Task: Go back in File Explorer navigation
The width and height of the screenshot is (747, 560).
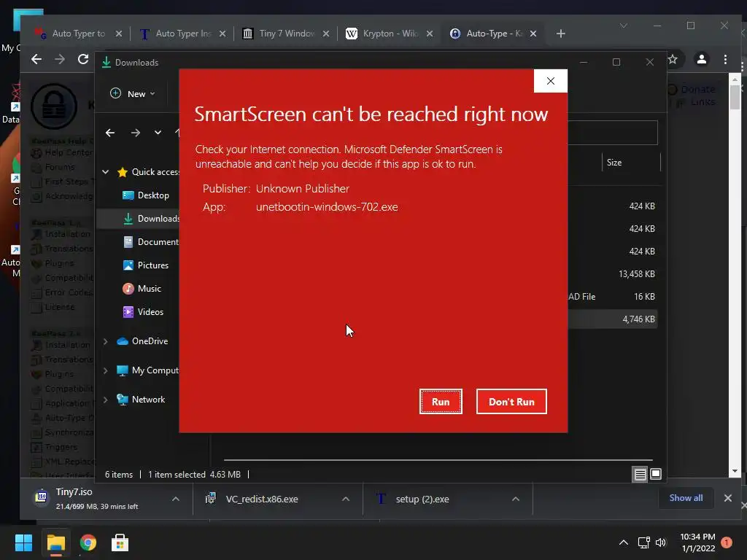Action: tap(110, 133)
